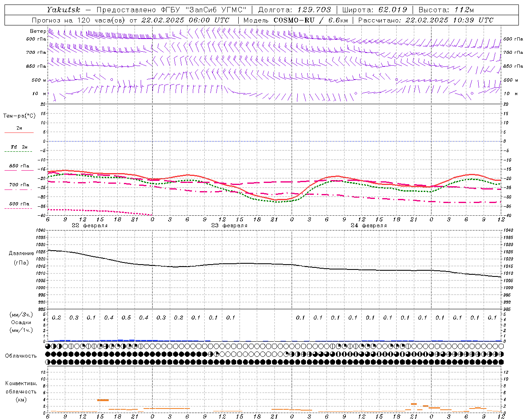Viewport: 525px width, 420px height.
Task: Click the '24 февраля' date label
Action: (369, 226)
